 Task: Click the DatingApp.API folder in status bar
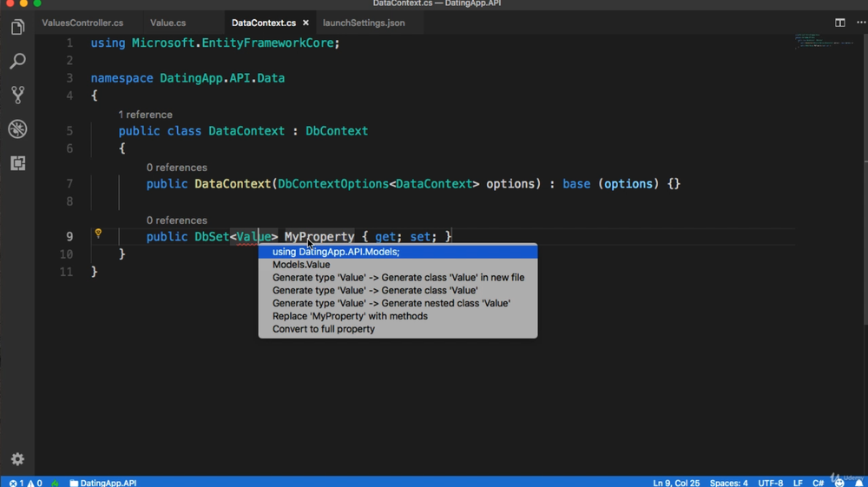(x=103, y=483)
